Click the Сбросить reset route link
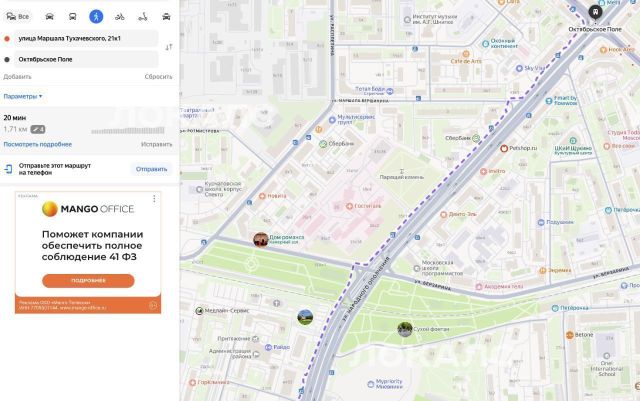The image size is (640, 401). click(x=158, y=76)
